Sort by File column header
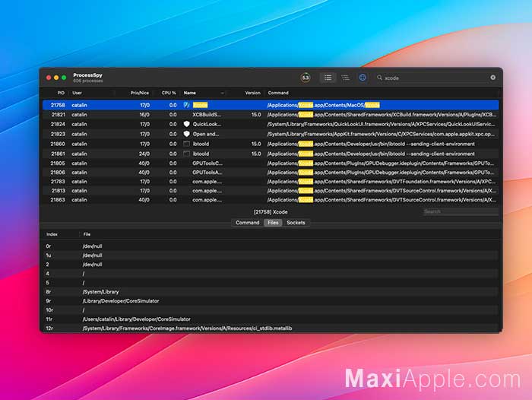The height and width of the screenshot is (400, 532). click(87, 234)
